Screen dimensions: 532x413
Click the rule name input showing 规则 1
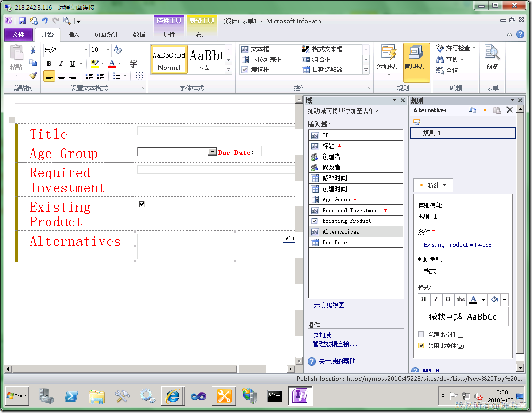tap(464, 216)
